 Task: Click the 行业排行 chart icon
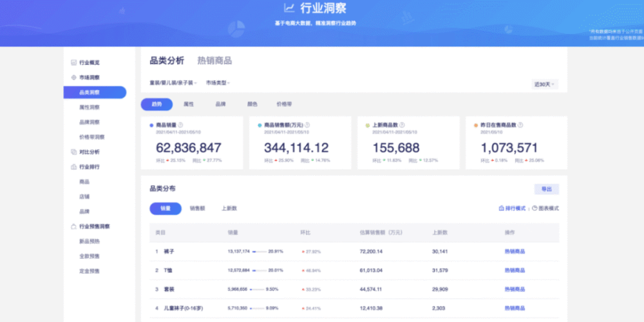pyautogui.click(x=74, y=167)
